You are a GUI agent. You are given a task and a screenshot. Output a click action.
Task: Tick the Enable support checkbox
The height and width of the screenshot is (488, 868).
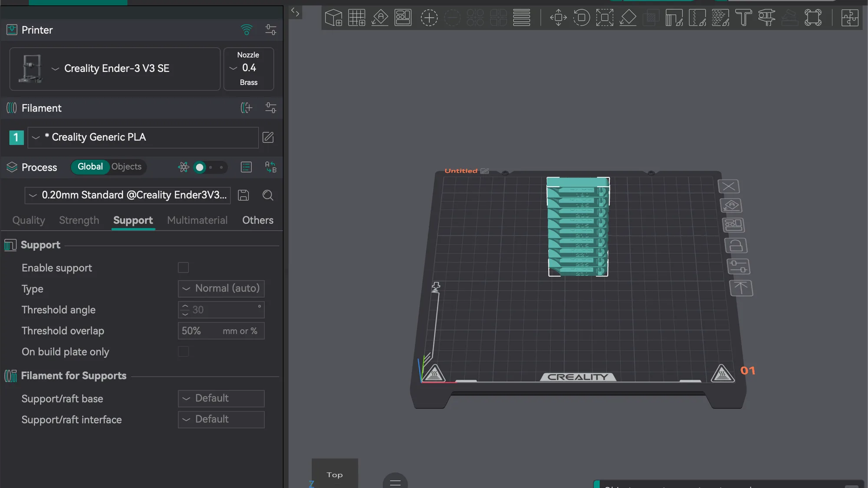183,268
